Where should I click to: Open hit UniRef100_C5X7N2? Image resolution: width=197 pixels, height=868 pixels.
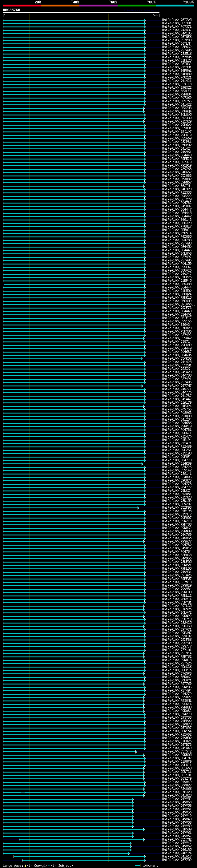176,839
